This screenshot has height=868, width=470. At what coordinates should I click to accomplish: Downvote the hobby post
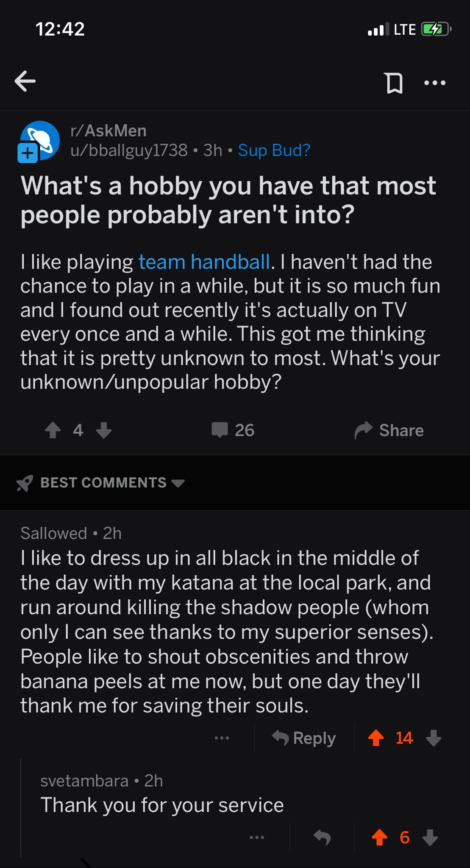(x=104, y=430)
